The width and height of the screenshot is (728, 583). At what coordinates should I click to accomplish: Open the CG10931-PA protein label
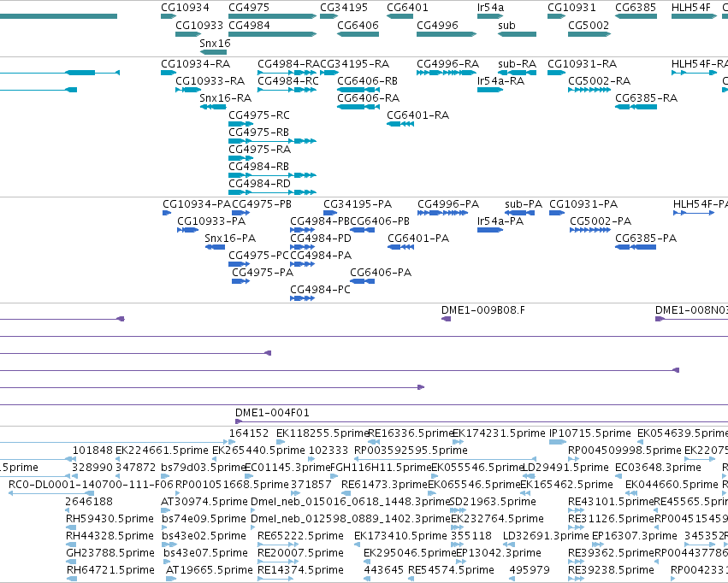[x=583, y=204]
